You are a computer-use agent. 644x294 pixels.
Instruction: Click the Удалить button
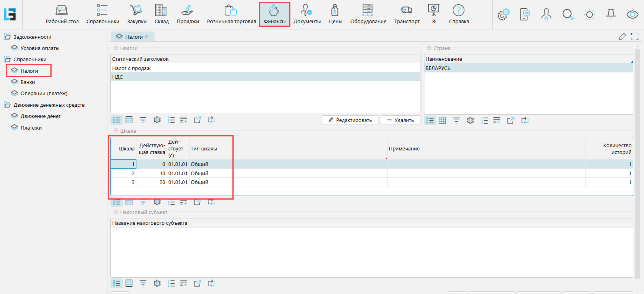tap(400, 120)
